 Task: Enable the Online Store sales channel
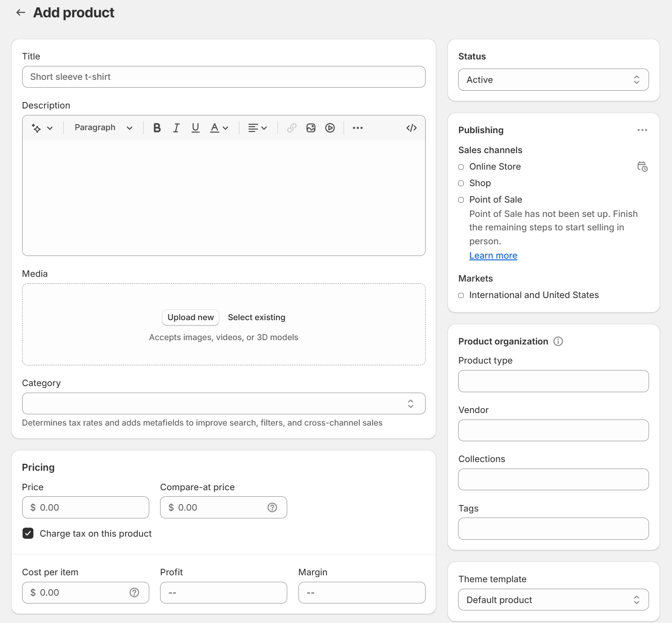tap(461, 167)
